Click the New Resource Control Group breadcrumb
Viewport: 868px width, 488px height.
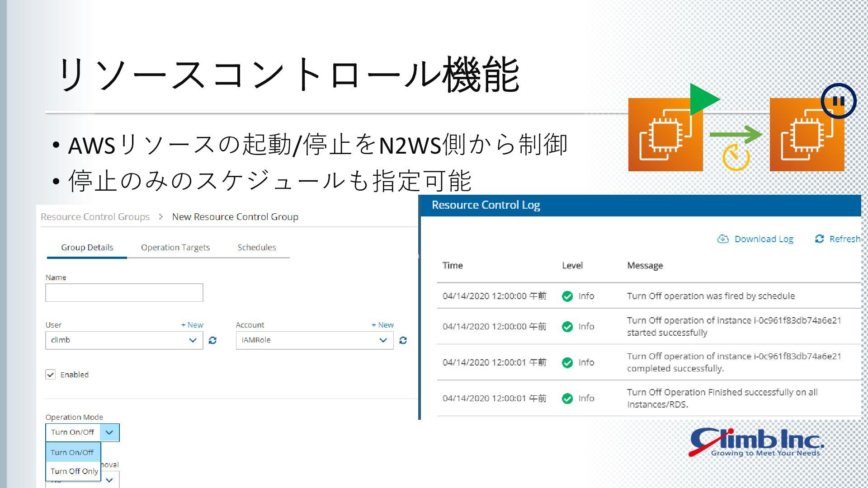[235, 217]
